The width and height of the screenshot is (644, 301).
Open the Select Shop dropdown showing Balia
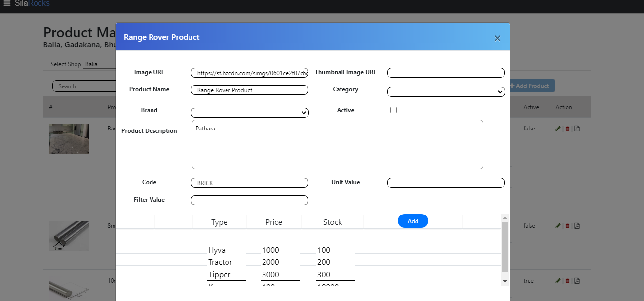point(100,64)
